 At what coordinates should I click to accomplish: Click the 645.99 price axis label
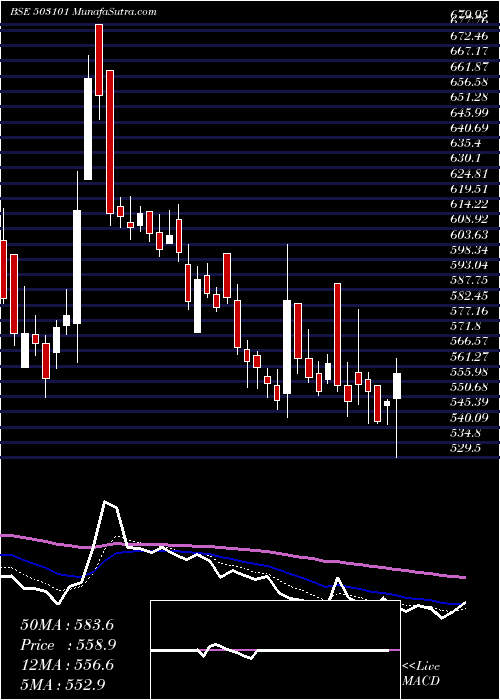click(x=469, y=111)
